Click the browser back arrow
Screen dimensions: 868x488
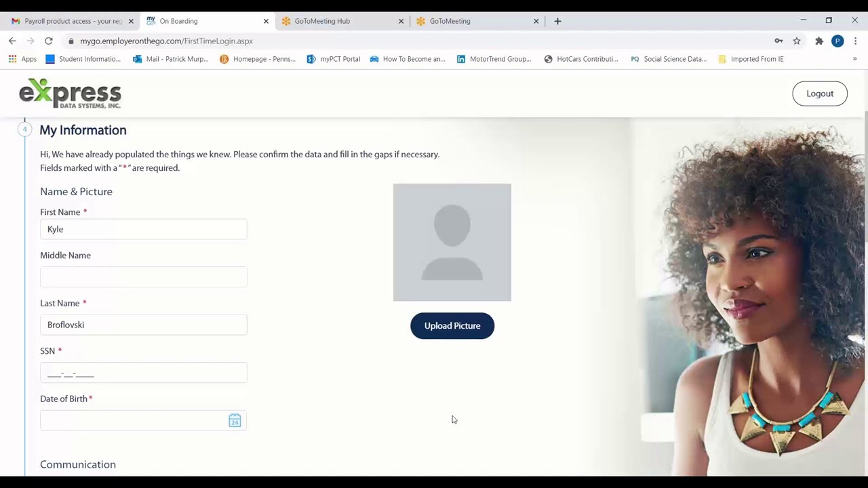tap(12, 41)
